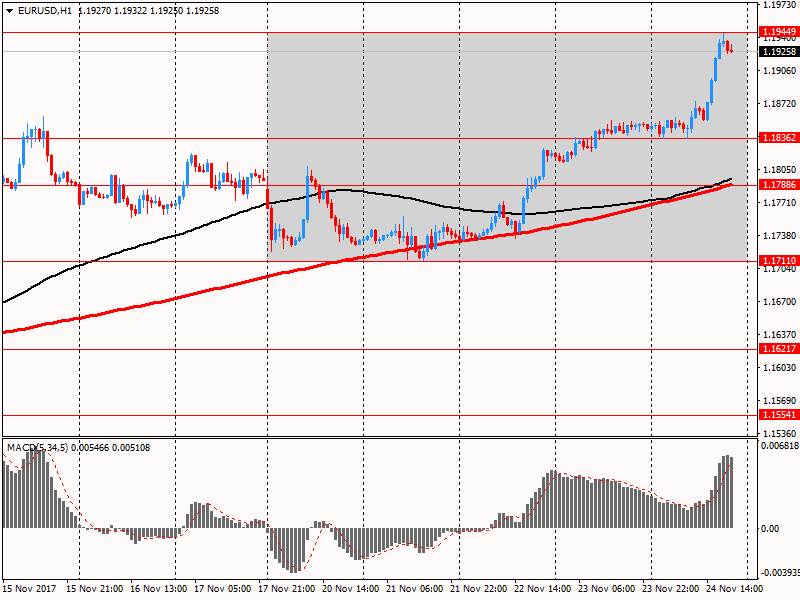Click the 23 Nov 06:00 time axis label

coord(607,588)
